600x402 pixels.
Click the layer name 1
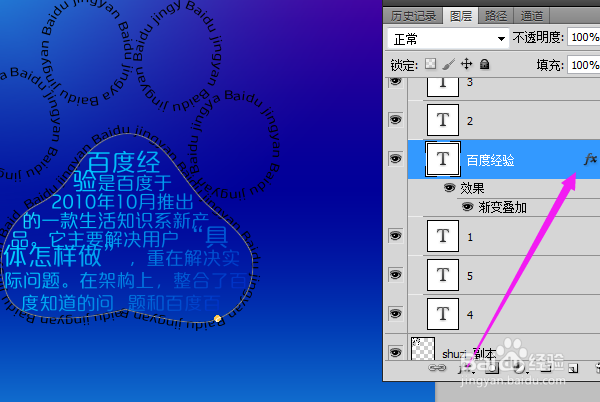470,238
